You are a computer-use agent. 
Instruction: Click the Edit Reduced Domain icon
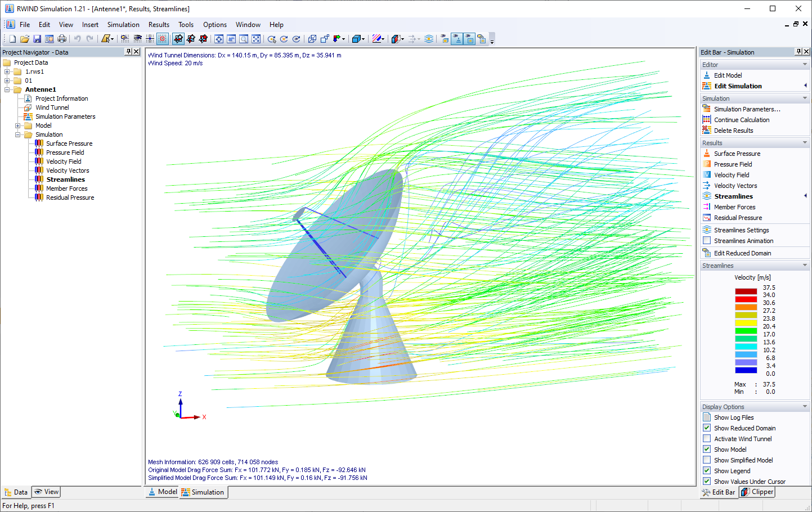(x=707, y=253)
